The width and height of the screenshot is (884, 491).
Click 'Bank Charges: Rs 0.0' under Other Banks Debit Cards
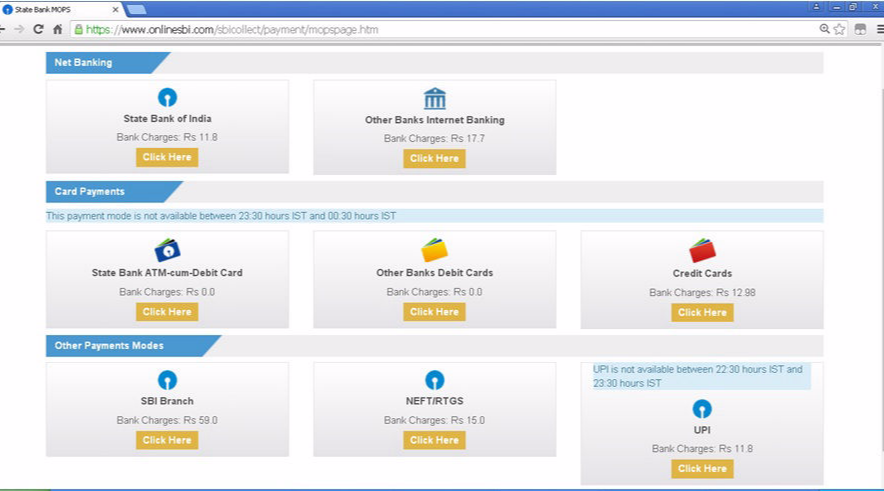pos(434,292)
